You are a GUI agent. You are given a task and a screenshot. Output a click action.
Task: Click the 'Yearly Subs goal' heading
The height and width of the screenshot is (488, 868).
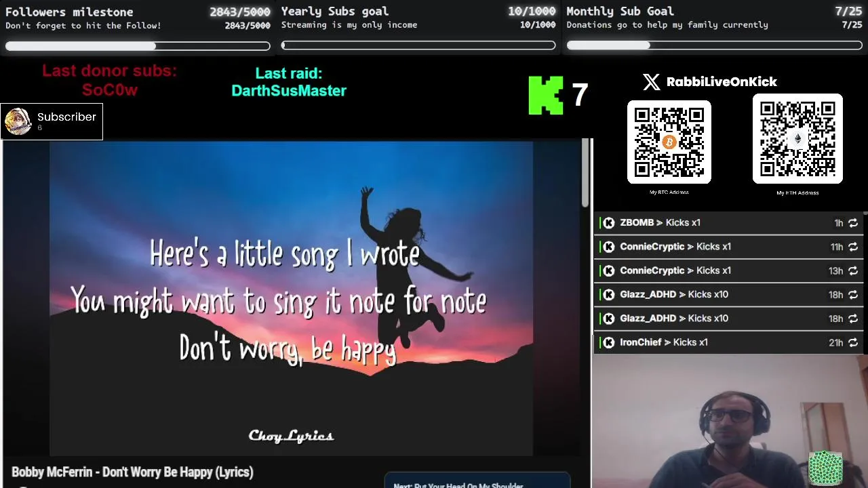pyautogui.click(x=335, y=12)
